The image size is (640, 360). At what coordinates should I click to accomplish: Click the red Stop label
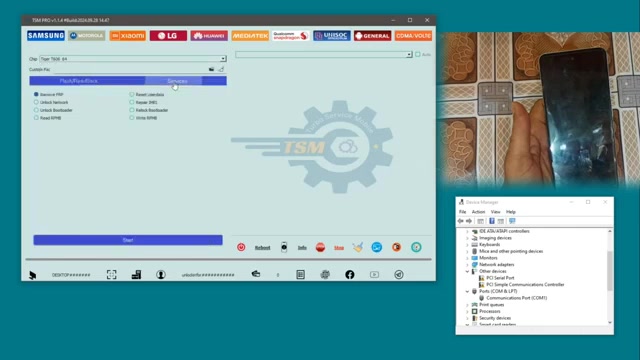(339, 248)
